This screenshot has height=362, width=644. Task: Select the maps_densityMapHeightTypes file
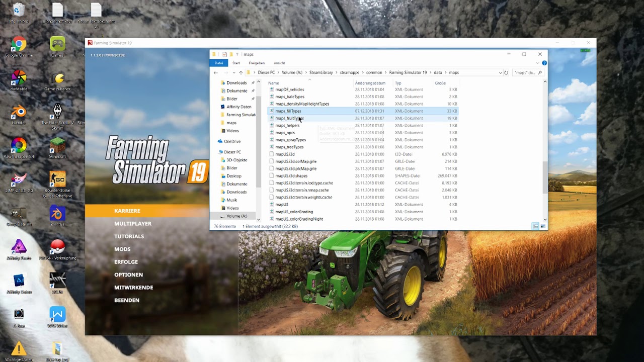coord(363,104)
